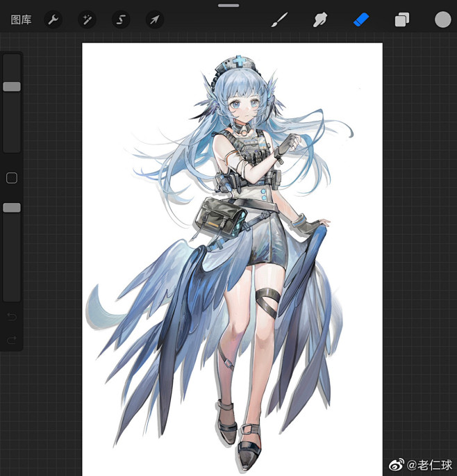Activate the Selection tool
Viewport: 457px width, 476px height.
pos(121,19)
